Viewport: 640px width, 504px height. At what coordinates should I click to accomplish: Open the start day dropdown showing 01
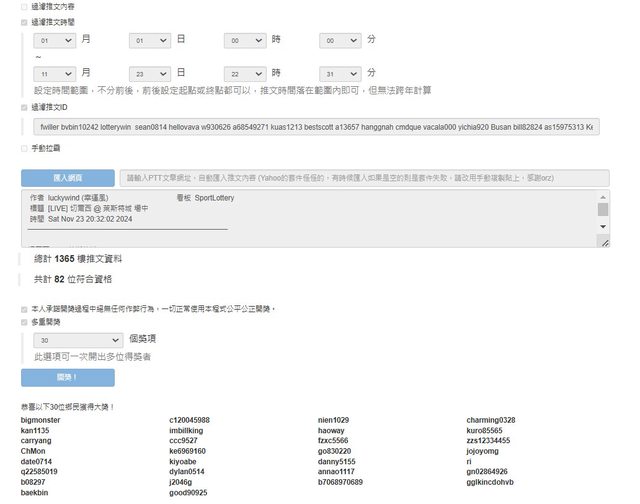150,41
